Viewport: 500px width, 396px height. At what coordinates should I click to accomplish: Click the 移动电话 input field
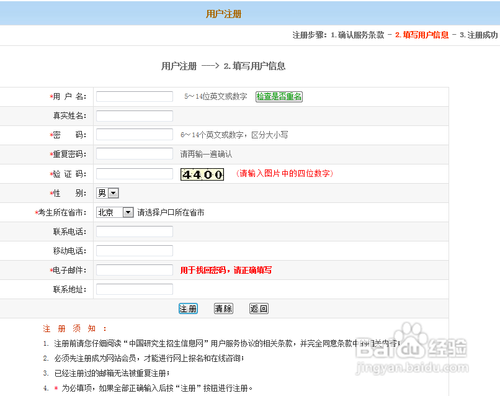(134, 251)
